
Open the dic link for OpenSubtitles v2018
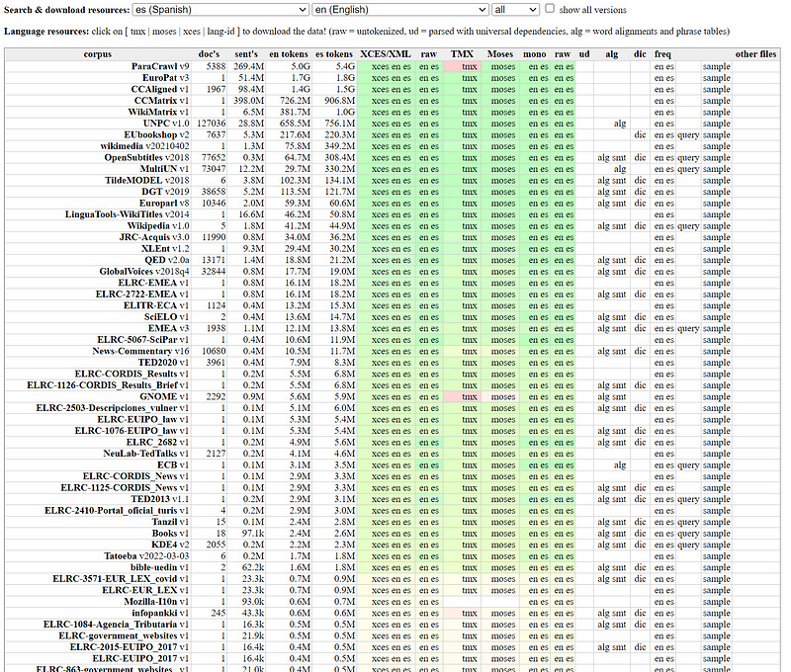pyautogui.click(x=639, y=157)
